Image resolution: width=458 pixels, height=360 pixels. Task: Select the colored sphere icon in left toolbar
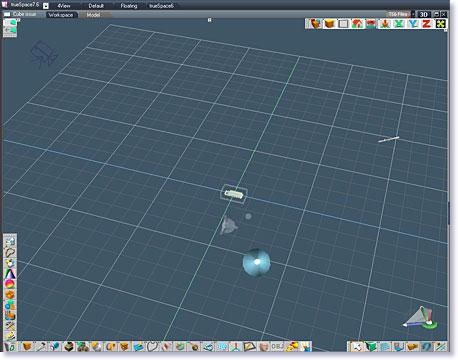click(x=10, y=284)
